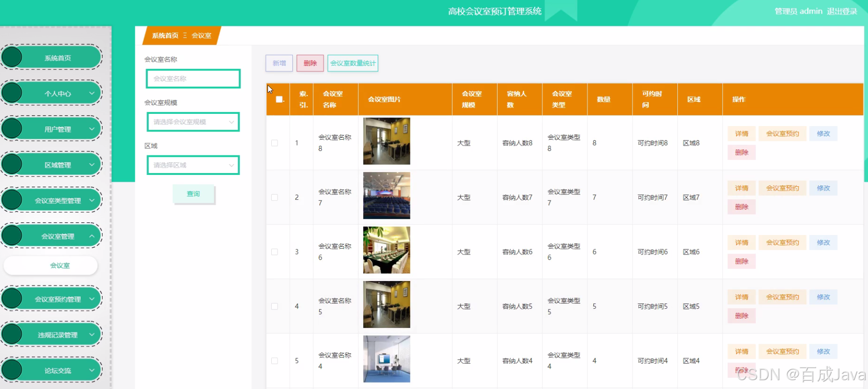Check the row for 会议室名称4
868x389 pixels.
[x=275, y=361]
